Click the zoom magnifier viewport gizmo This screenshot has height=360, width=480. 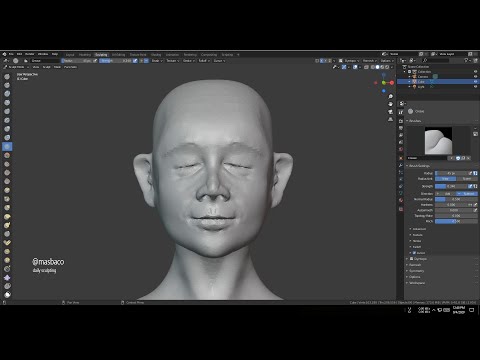point(390,96)
